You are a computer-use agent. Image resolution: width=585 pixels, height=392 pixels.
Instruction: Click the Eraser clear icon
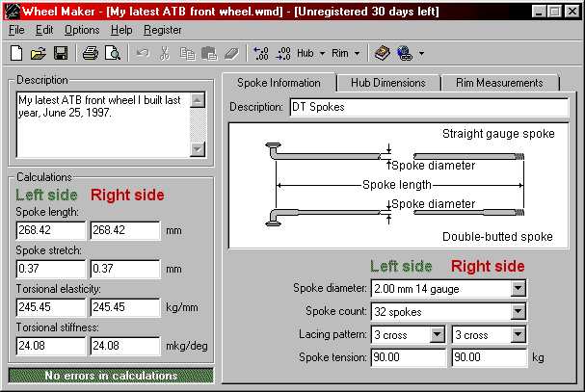coord(231,53)
